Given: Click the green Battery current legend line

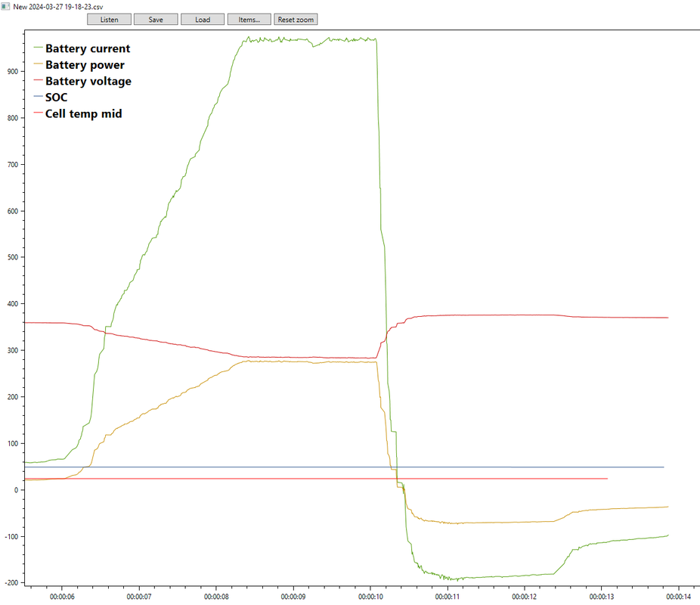Looking at the screenshot, I should click(39, 48).
